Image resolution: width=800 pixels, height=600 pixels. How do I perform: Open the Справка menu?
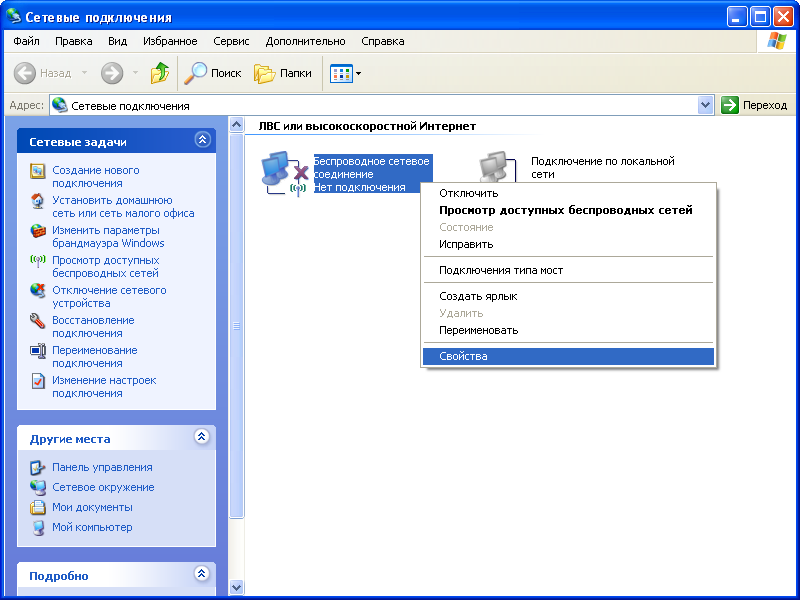383,41
